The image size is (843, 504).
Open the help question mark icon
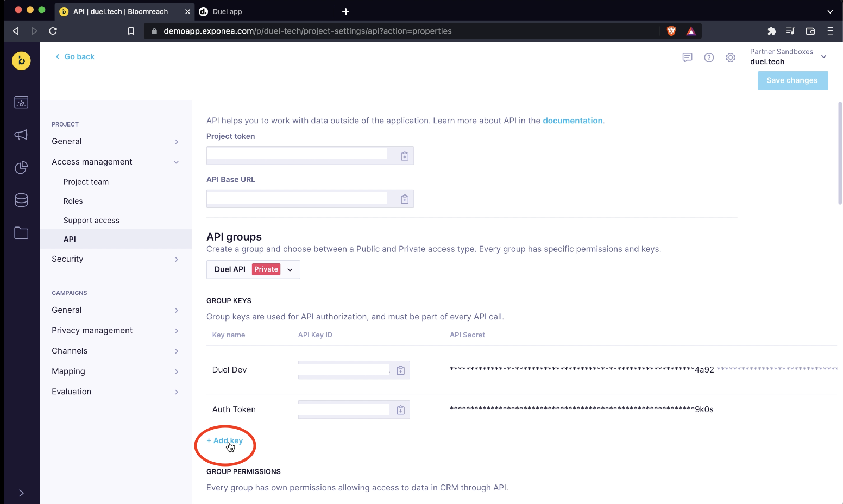tap(709, 58)
